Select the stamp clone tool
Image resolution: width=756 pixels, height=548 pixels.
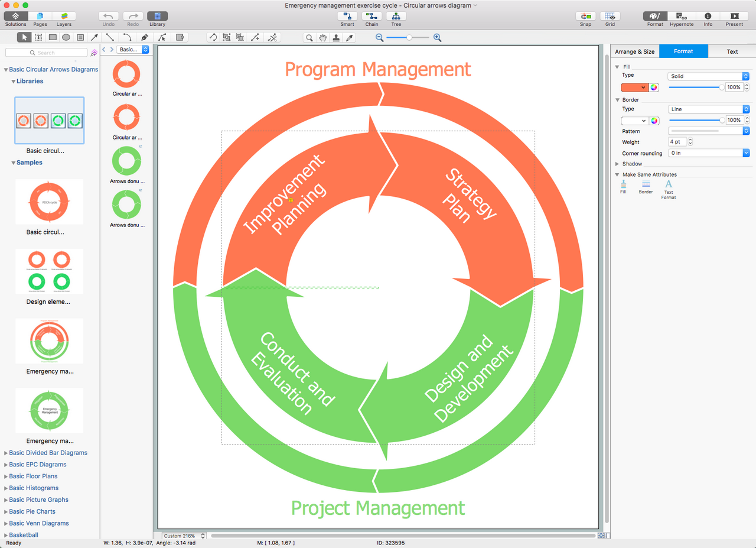tap(336, 37)
